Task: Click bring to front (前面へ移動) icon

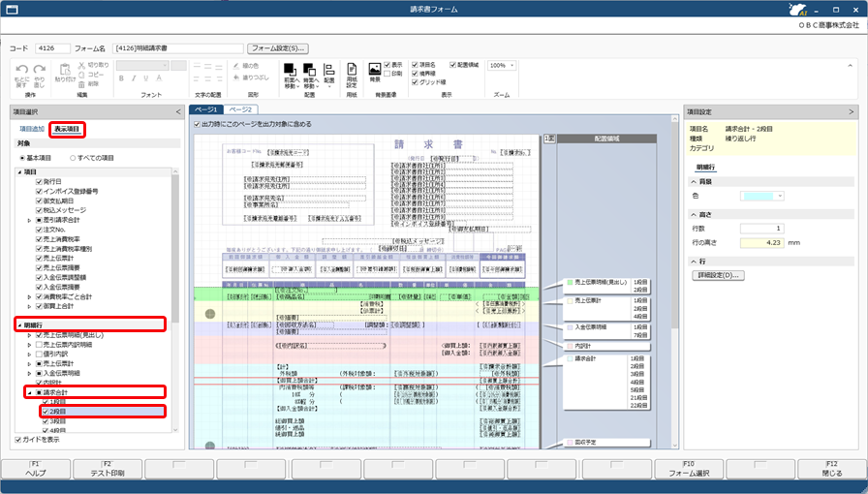Action: pyautogui.click(x=290, y=70)
